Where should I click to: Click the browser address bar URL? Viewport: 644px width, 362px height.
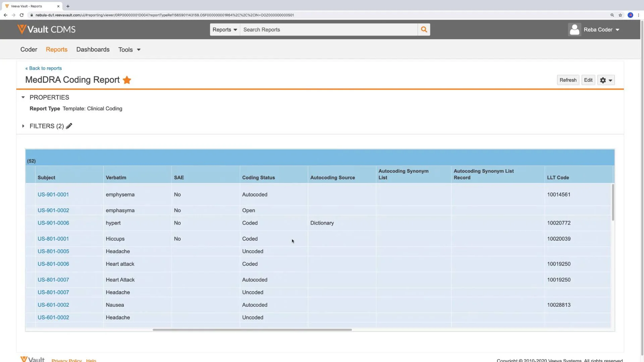point(165,15)
